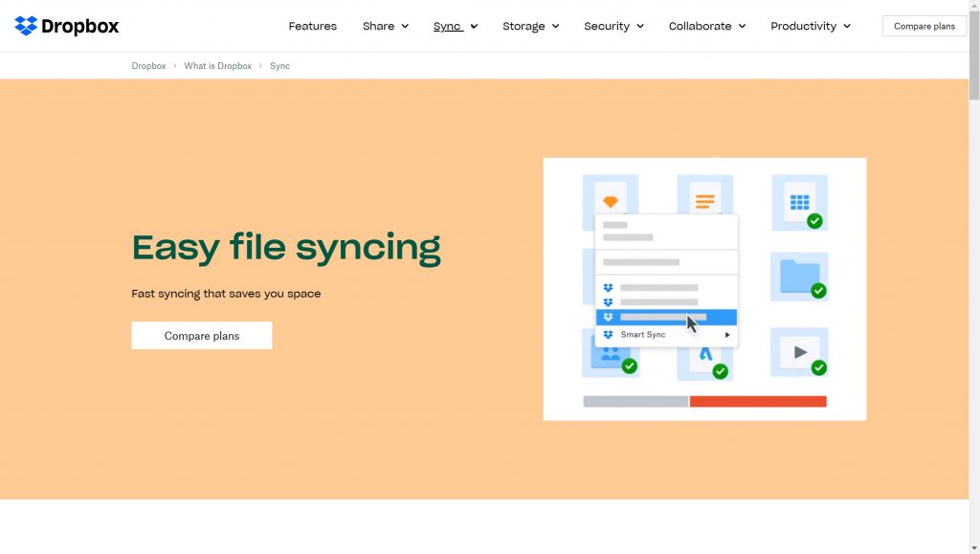
Task: Click the Sync breadcrumb item
Action: (279, 66)
